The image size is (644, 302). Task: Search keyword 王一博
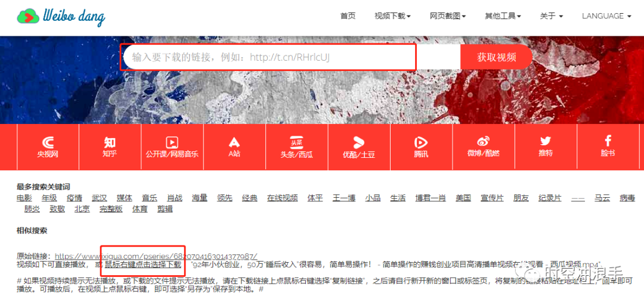[344, 198]
